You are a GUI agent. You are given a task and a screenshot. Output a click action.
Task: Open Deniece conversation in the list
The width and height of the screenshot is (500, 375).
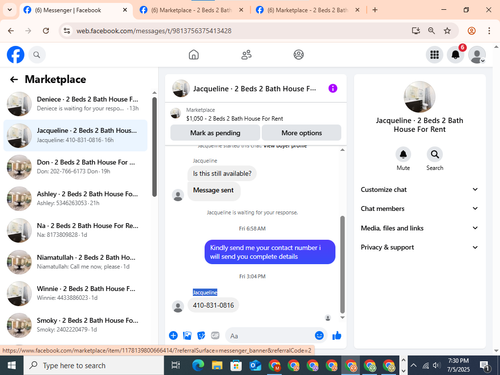click(x=75, y=104)
